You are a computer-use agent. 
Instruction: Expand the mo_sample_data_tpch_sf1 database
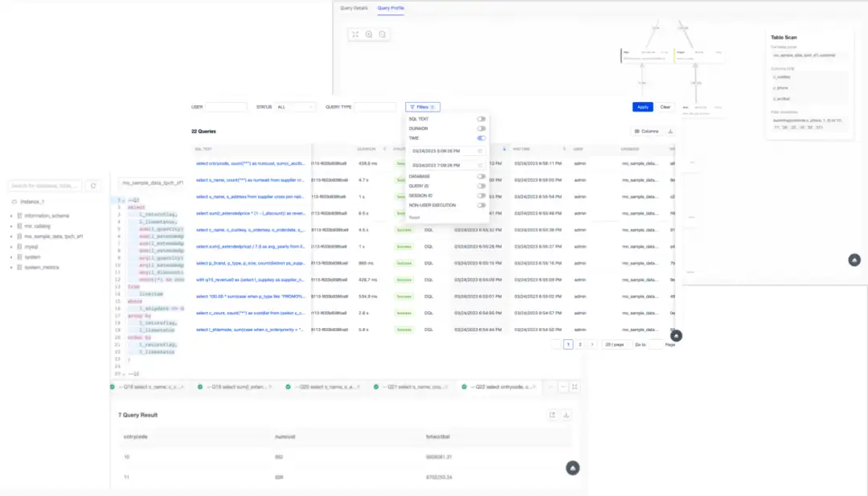point(11,236)
